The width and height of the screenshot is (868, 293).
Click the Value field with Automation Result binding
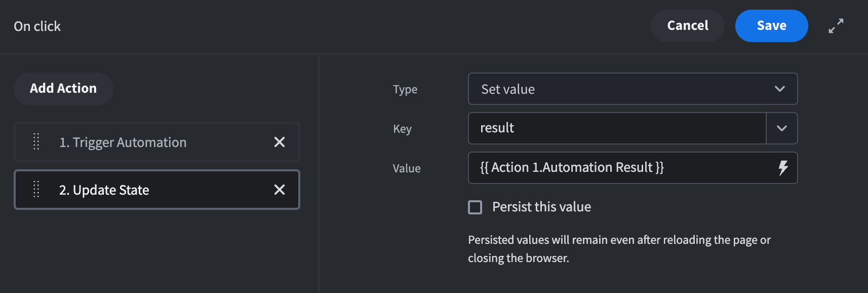click(620, 168)
